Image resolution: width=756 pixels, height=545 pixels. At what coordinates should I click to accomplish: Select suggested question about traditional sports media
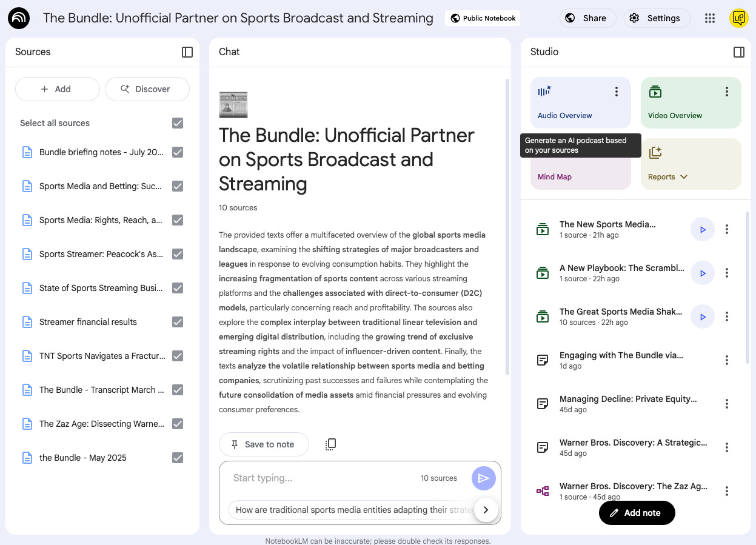[352, 510]
